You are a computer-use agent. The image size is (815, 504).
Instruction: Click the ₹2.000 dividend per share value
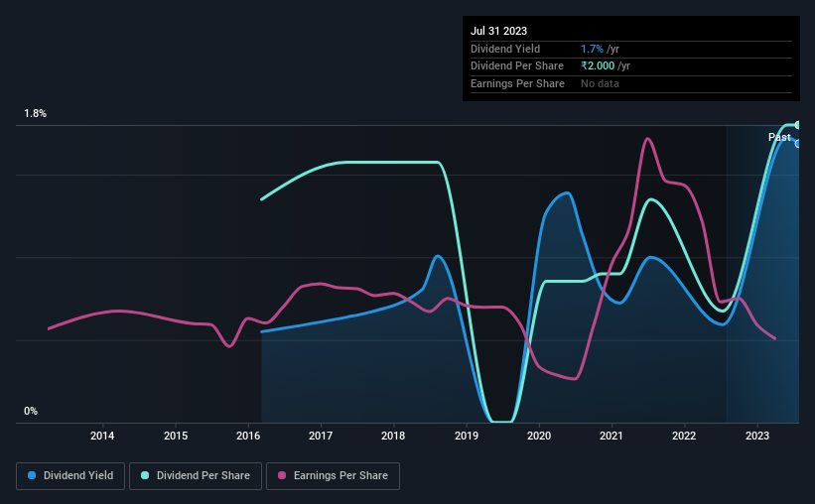(598, 66)
